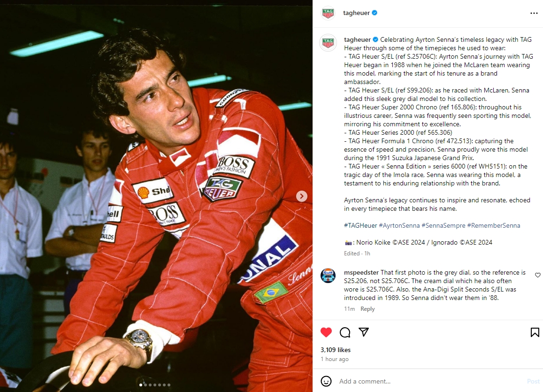Open the comment bubble icon
Image resolution: width=543 pixels, height=392 pixels.
345,332
